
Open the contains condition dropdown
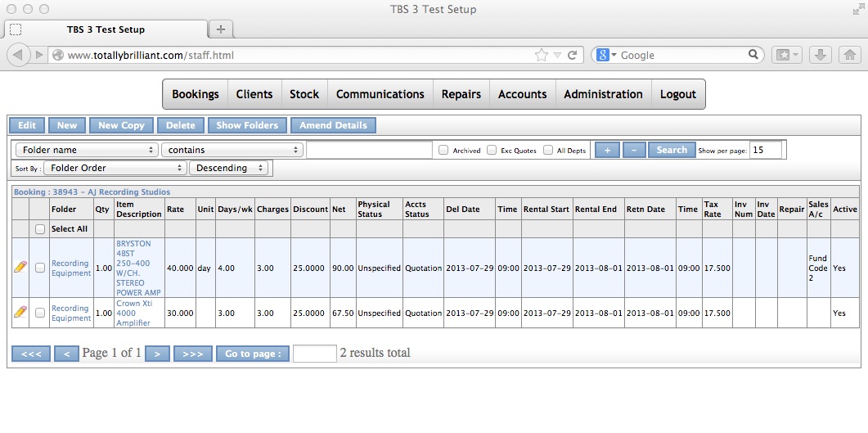click(x=232, y=150)
